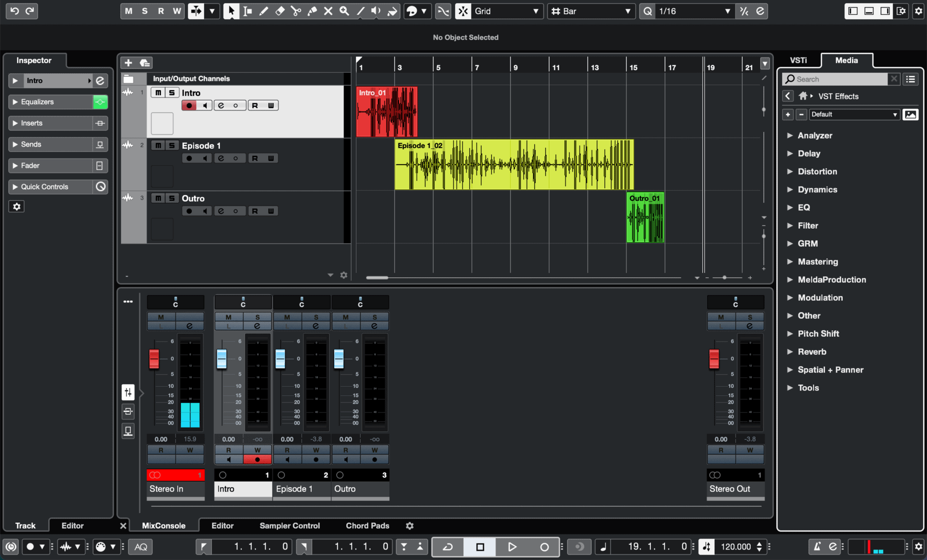Click the Add Track plus button

(127, 62)
